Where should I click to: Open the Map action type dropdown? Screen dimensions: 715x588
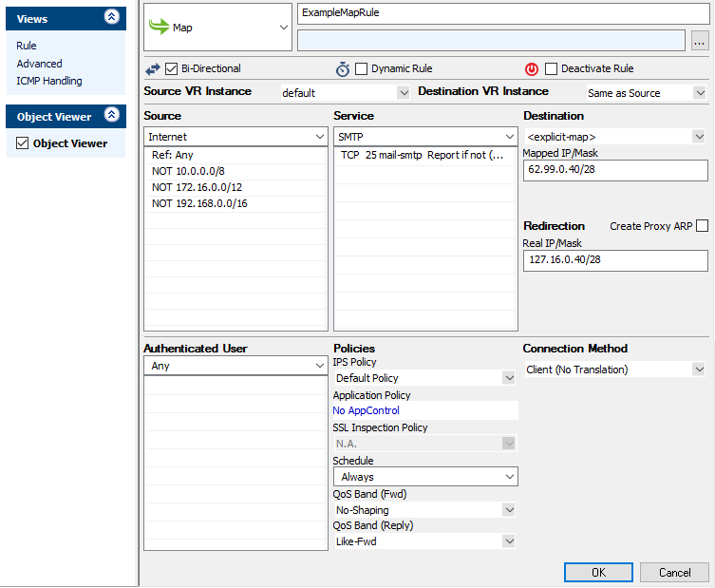point(218,27)
